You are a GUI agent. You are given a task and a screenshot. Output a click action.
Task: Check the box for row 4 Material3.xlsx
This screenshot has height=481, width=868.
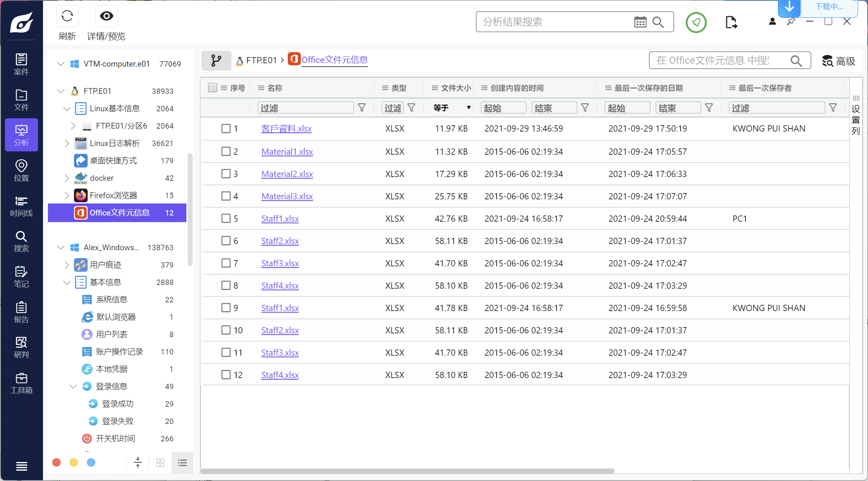(x=226, y=196)
